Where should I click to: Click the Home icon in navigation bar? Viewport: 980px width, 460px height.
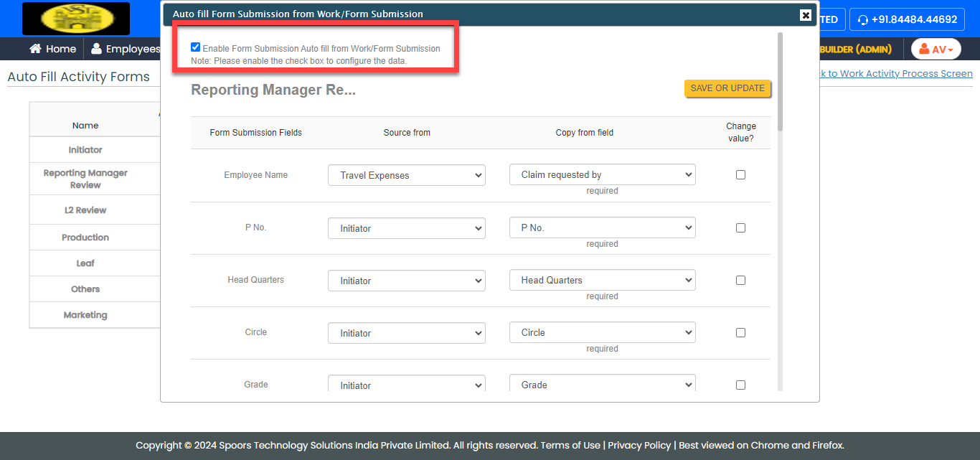[35, 49]
